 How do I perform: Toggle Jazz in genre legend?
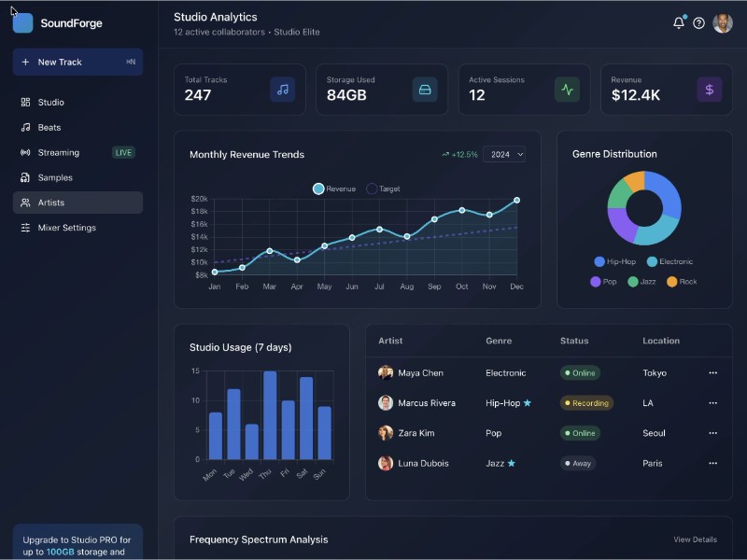coord(641,282)
